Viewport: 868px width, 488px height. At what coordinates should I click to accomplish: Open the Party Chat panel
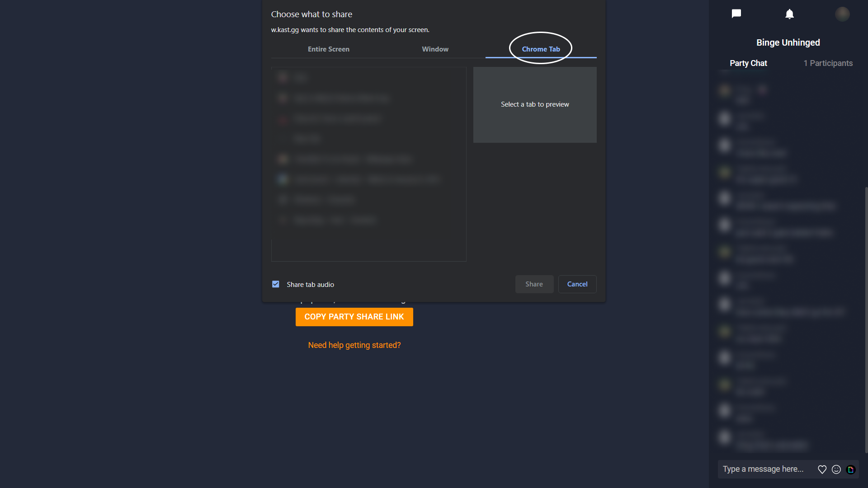(x=748, y=63)
